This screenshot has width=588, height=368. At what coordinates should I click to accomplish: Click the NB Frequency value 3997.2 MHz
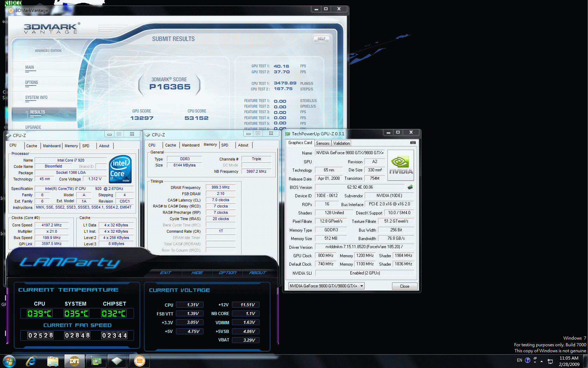click(256, 171)
